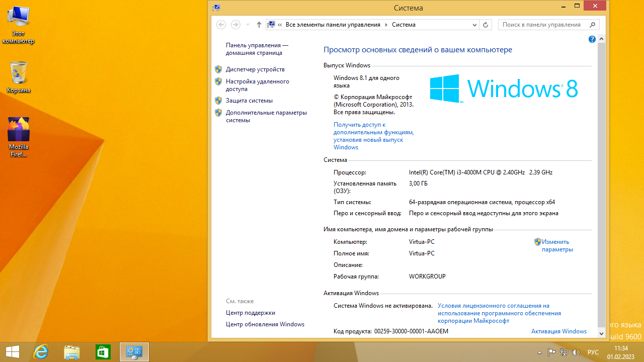Go back with the navigation arrow

pos(221,25)
